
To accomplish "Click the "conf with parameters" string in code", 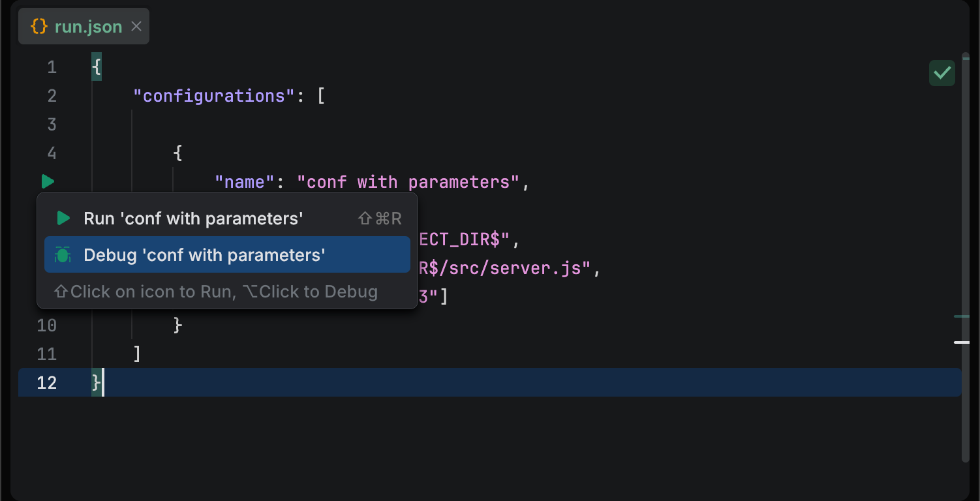I will 408,182.
